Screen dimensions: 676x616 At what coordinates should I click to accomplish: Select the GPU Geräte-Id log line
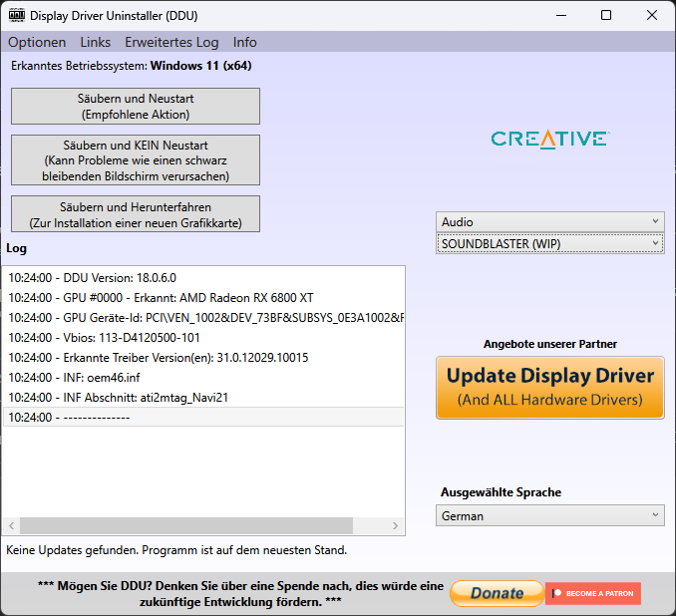click(203, 318)
